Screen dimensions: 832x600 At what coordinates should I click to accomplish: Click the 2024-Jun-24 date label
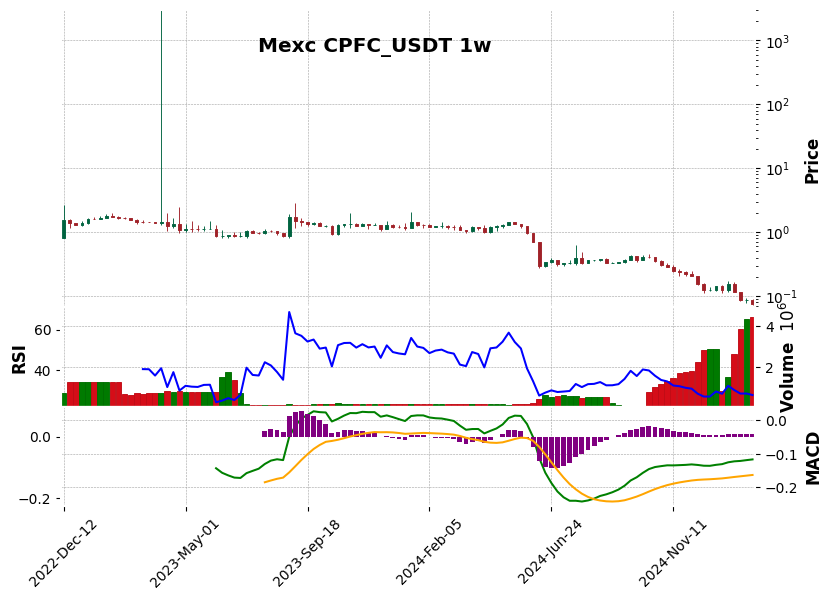point(550,553)
